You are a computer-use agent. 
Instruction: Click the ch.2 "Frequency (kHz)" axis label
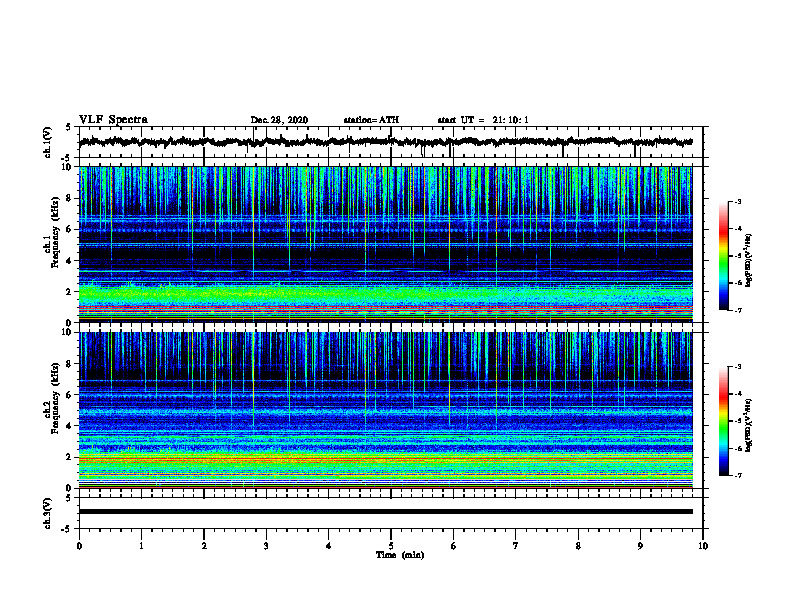pyautogui.click(x=55, y=398)
